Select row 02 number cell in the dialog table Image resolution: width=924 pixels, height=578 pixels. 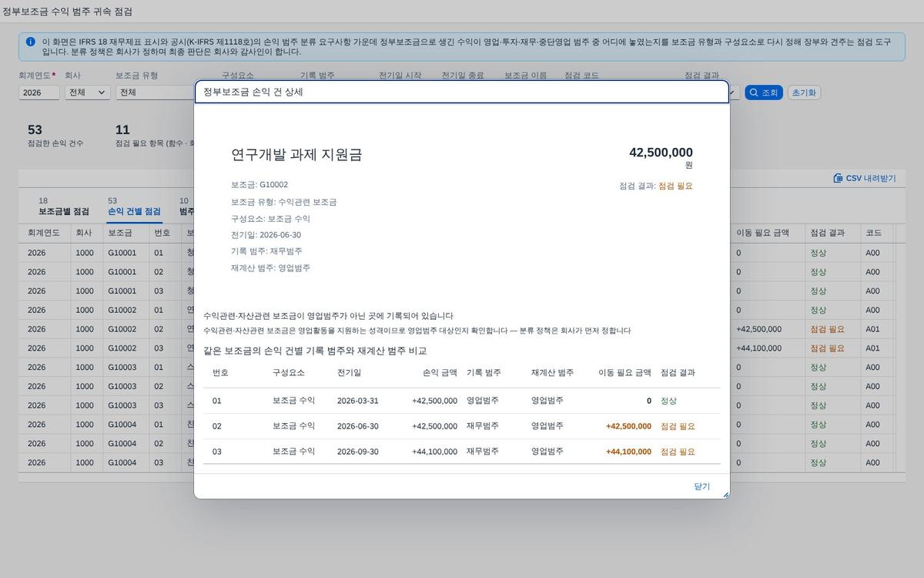pyautogui.click(x=217, y=426)
